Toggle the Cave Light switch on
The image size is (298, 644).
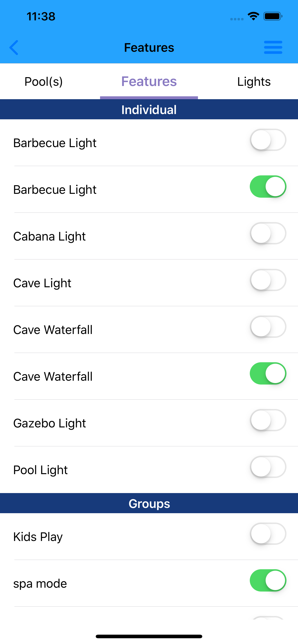click(x=268, y=280)
